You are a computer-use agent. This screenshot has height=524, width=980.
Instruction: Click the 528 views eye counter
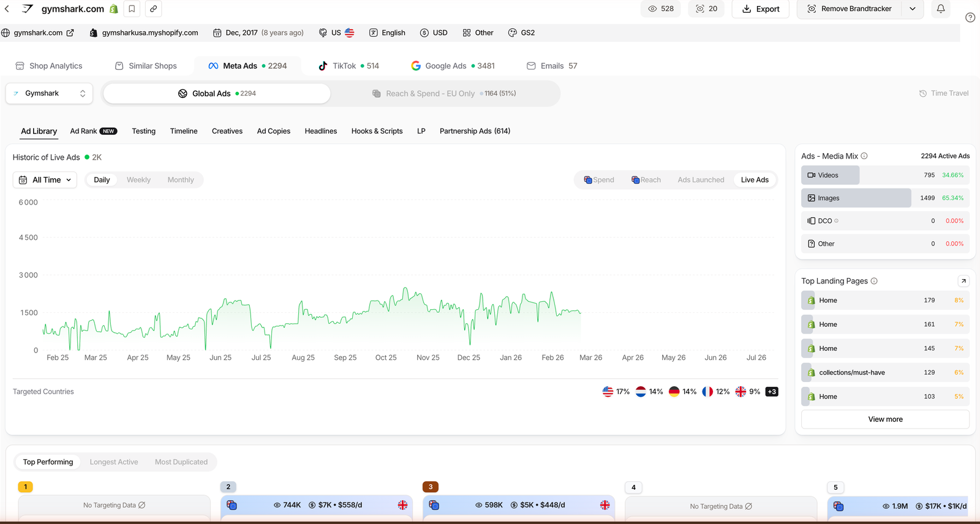pyautogui.click(x=661, y=9)
